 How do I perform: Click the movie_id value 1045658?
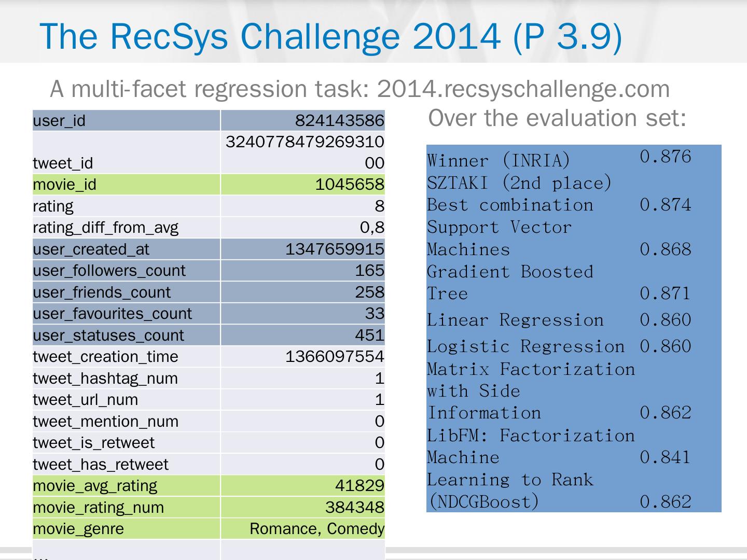pyautogui.click(x=349, y=185)
